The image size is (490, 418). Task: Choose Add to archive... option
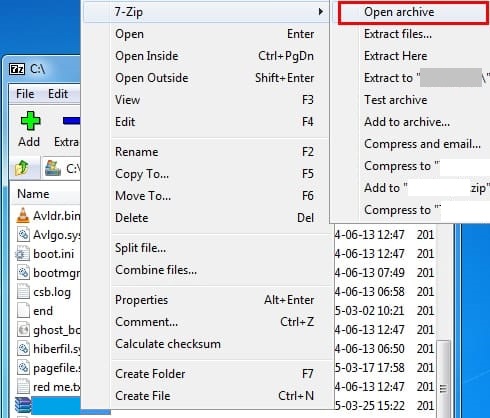407,122
